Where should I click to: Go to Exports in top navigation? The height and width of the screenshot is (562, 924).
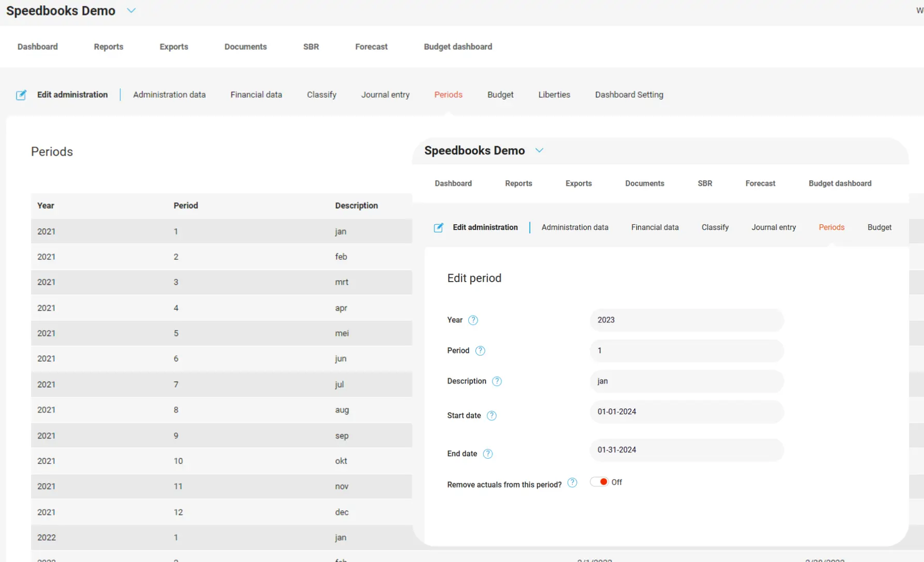pyautogui.click(x=174, y=46)
